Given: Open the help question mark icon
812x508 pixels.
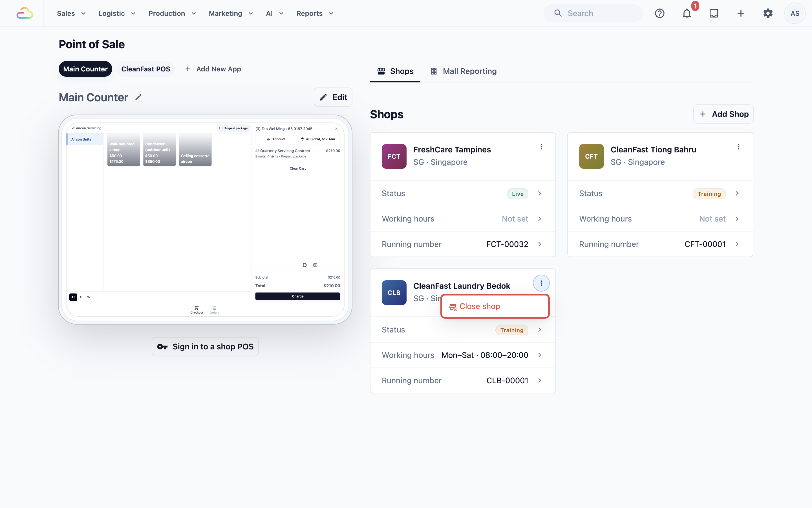Looking at the screenshot, I should 660,14.
